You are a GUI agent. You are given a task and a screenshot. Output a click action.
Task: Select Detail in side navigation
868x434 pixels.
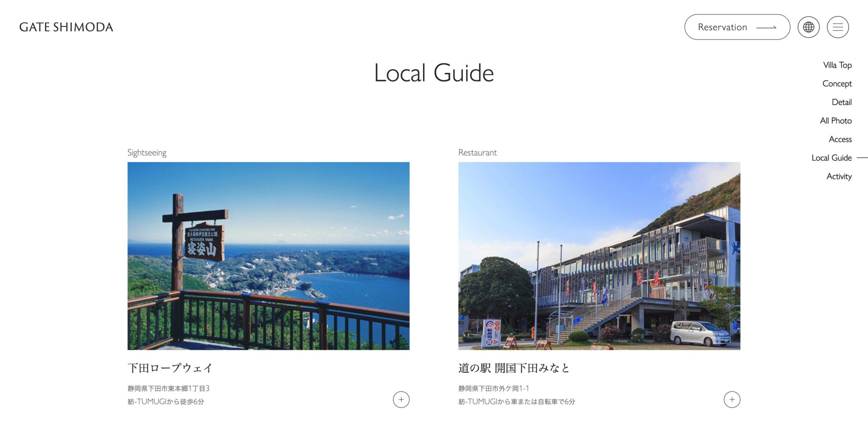click(841, 102)
